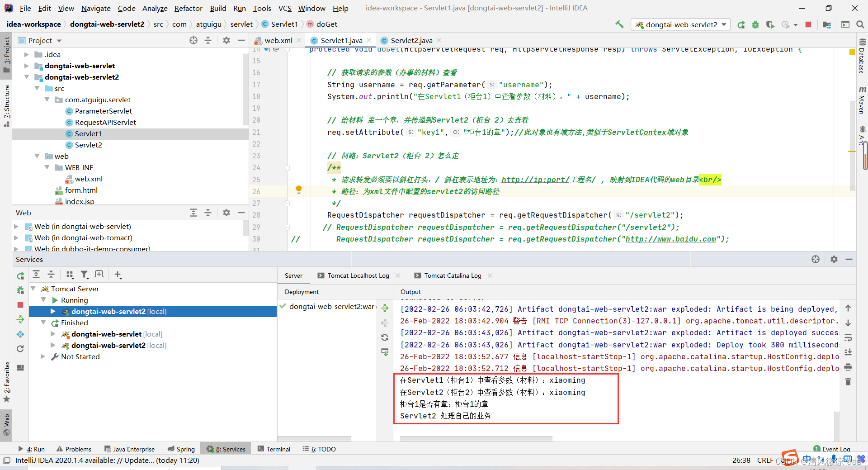
Task: Click the refresh deployment icon
Action: [x=385, y=337]
